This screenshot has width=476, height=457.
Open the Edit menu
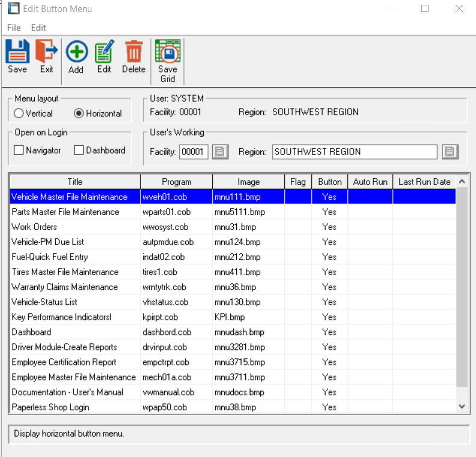click(x=38, y=28)
